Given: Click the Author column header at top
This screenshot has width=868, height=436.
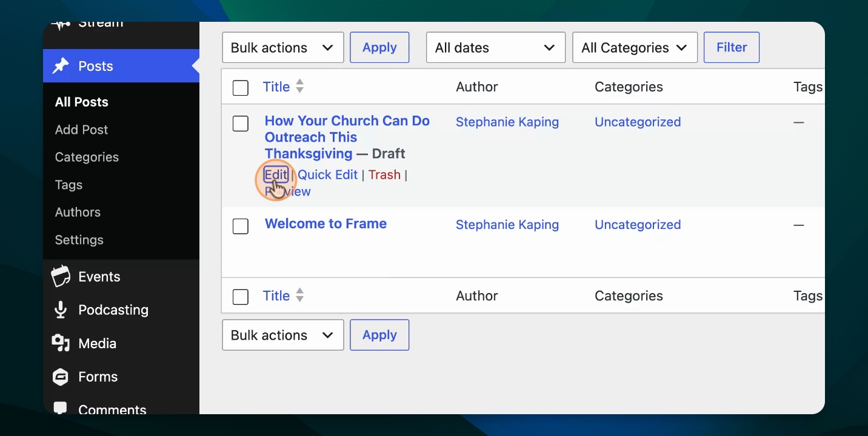Looking at the screenshot, I should pos(477,87).
